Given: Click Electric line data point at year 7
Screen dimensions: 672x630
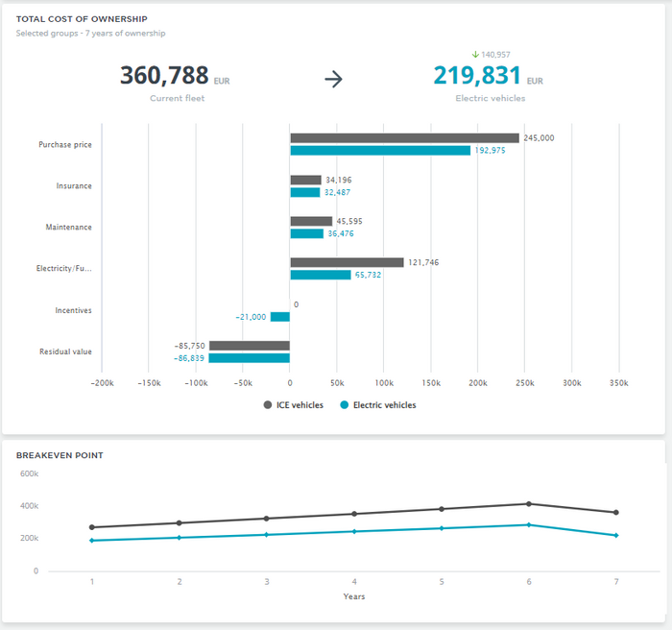Looking at the screenshot, I should point(615,535).
